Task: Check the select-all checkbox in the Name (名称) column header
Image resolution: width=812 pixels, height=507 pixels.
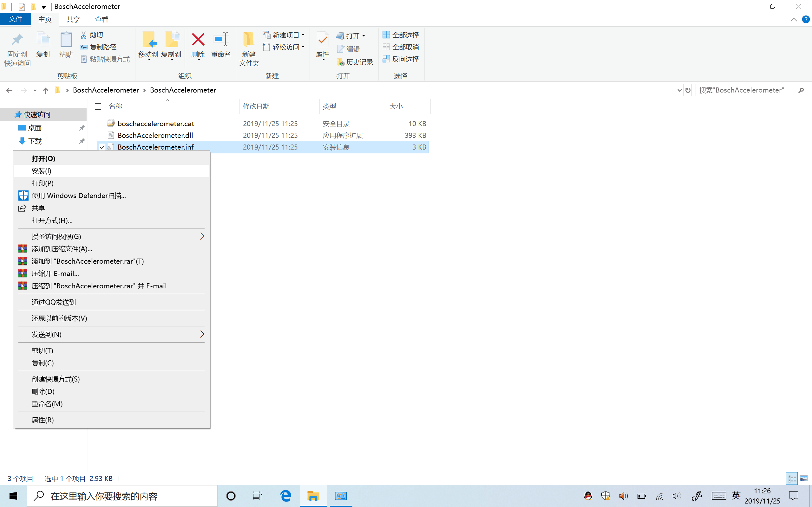Action: point(98,106)
